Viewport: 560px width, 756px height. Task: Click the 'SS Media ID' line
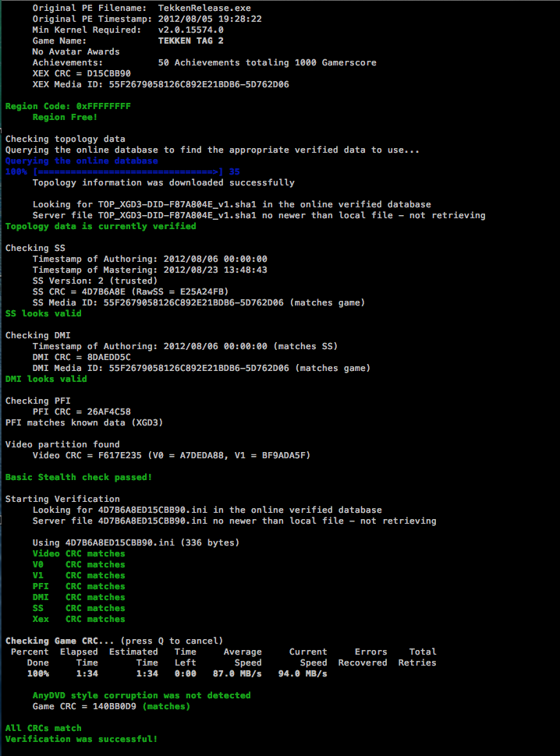pyautogui.click(x=199, y=302)
